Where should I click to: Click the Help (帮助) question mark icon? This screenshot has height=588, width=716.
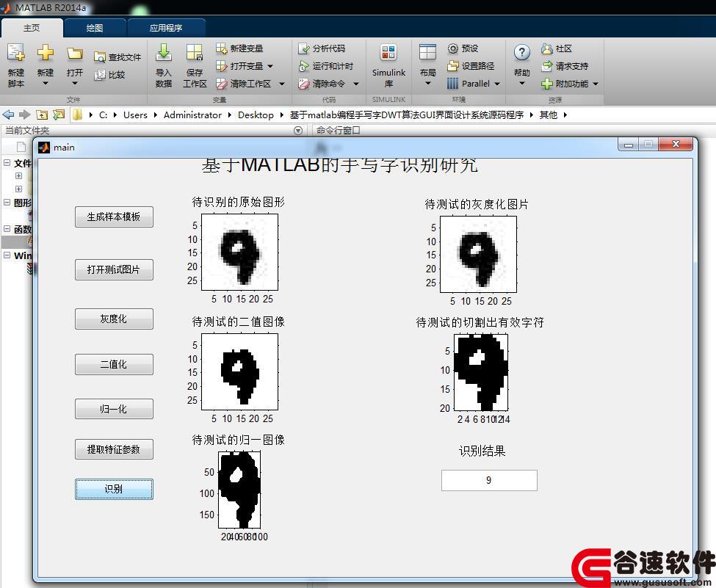(522, 53)
